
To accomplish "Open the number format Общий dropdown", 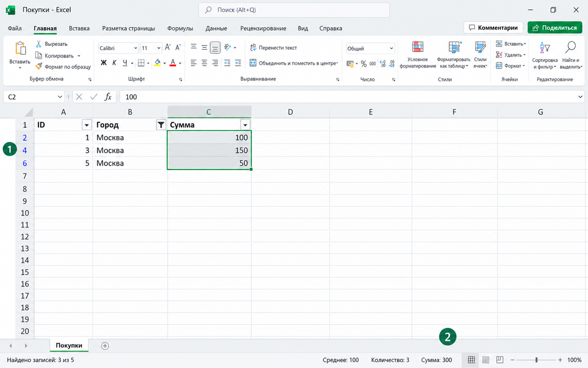I will (391, 48).
